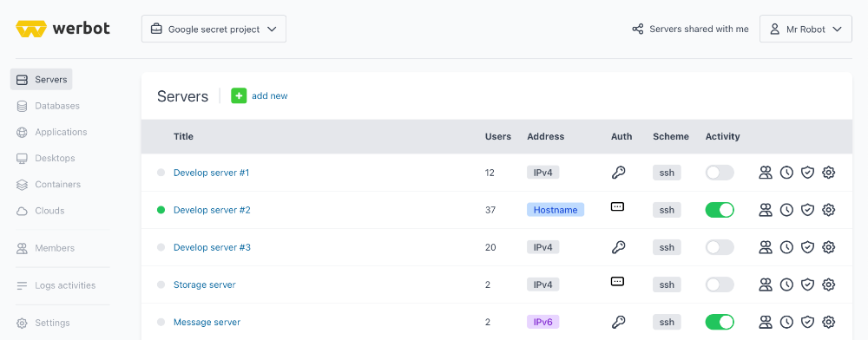868x340 pixels.
Task: Open the Google secret project dropdown
Action: pyautogui.click(x=214, y=29)
